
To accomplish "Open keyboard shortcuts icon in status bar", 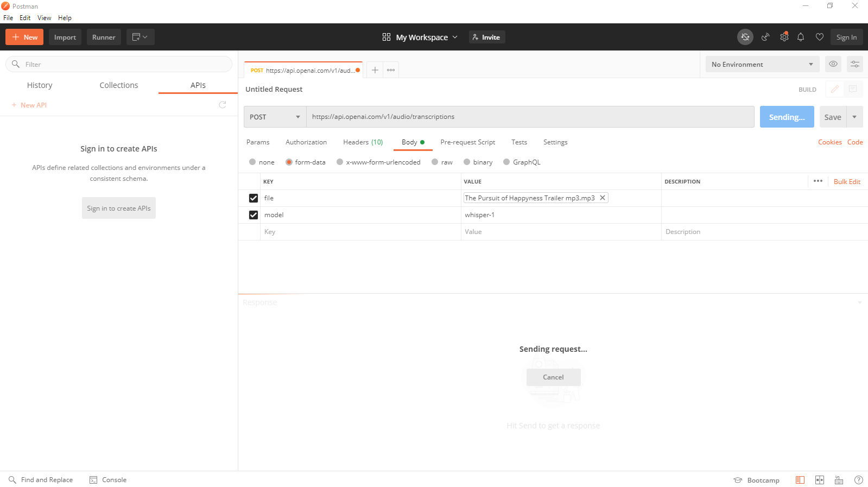I will 839,480.
